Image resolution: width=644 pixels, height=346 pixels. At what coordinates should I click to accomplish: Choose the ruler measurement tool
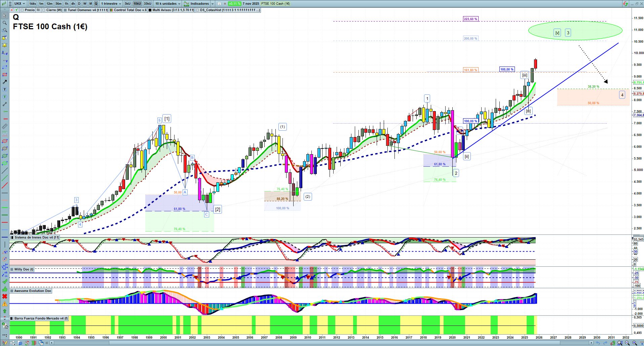(5, 126)
